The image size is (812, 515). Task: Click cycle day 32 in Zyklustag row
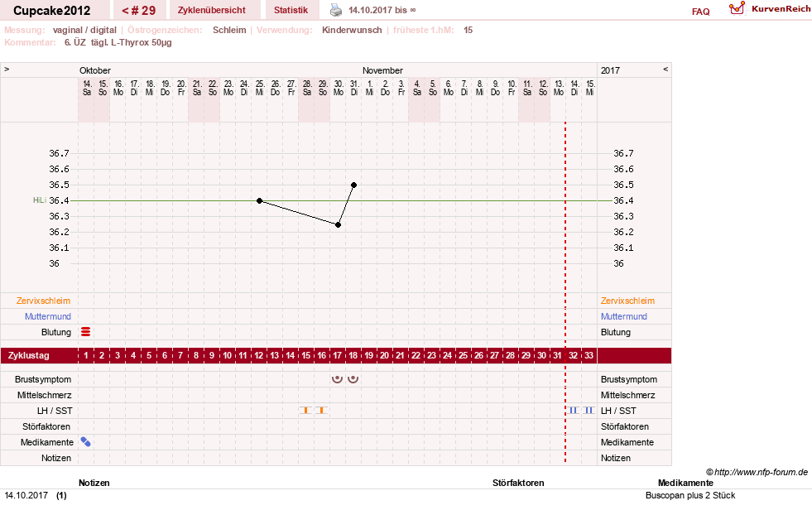[x=574, y=355]
